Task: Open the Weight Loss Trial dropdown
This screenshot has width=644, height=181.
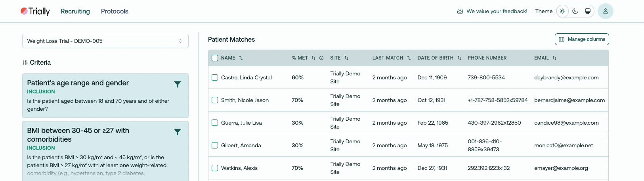Action: pyautogui.click(x=105, y=41)
